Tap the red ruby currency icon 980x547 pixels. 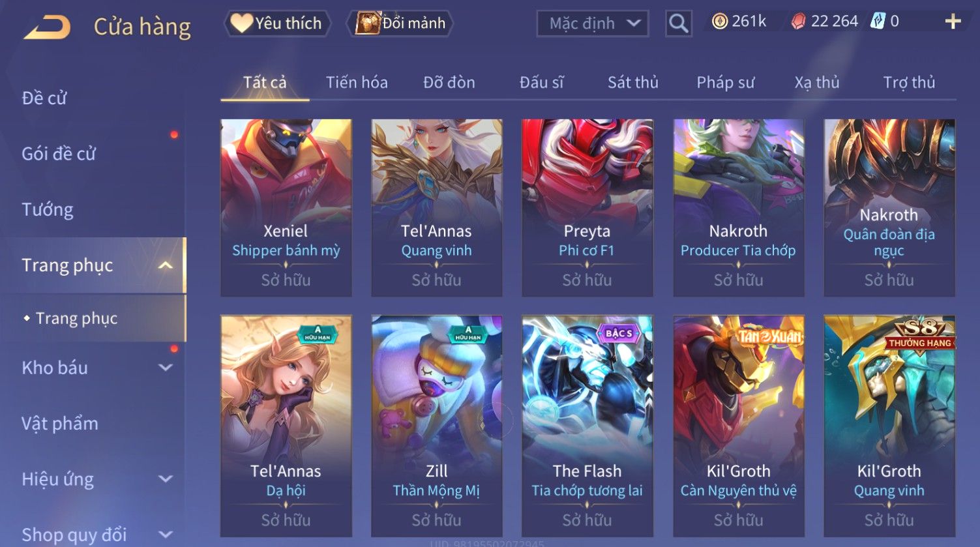[x=798, y=22]
